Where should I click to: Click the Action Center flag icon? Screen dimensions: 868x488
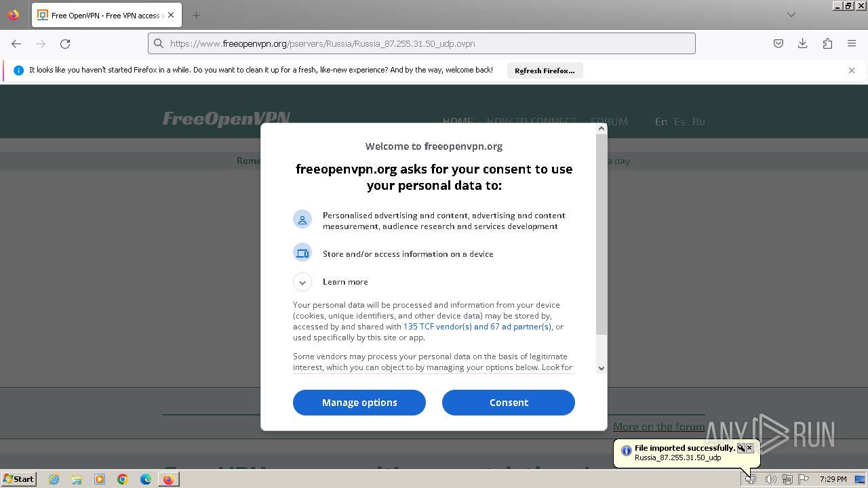804,479
